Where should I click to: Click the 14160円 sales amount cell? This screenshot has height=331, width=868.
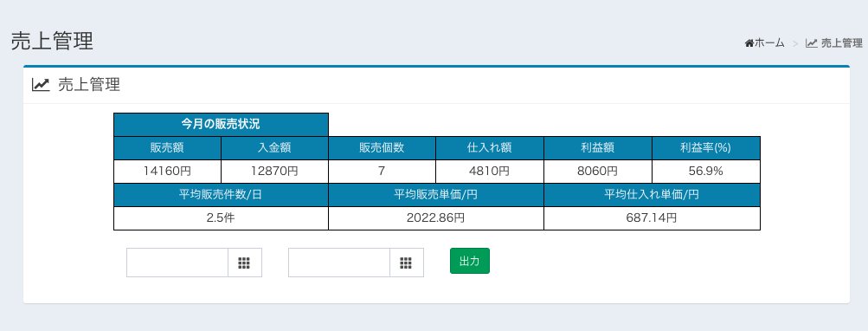click(x=167, y=172)
